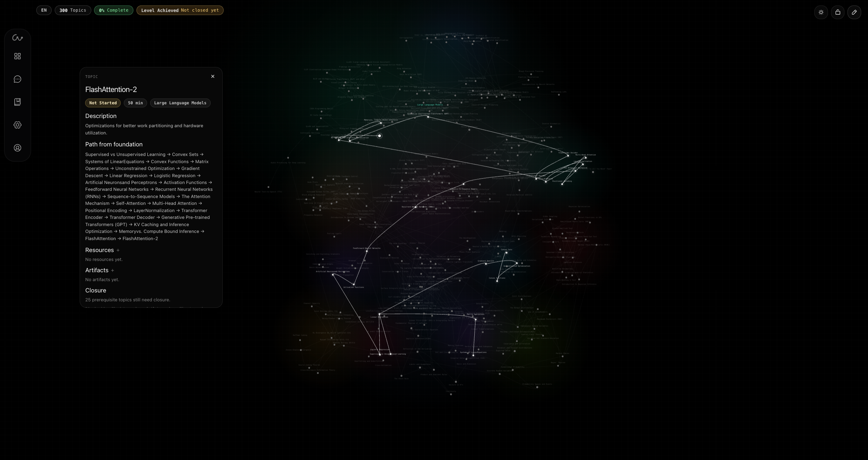Select the Markov Chains node

coord(562,356)
